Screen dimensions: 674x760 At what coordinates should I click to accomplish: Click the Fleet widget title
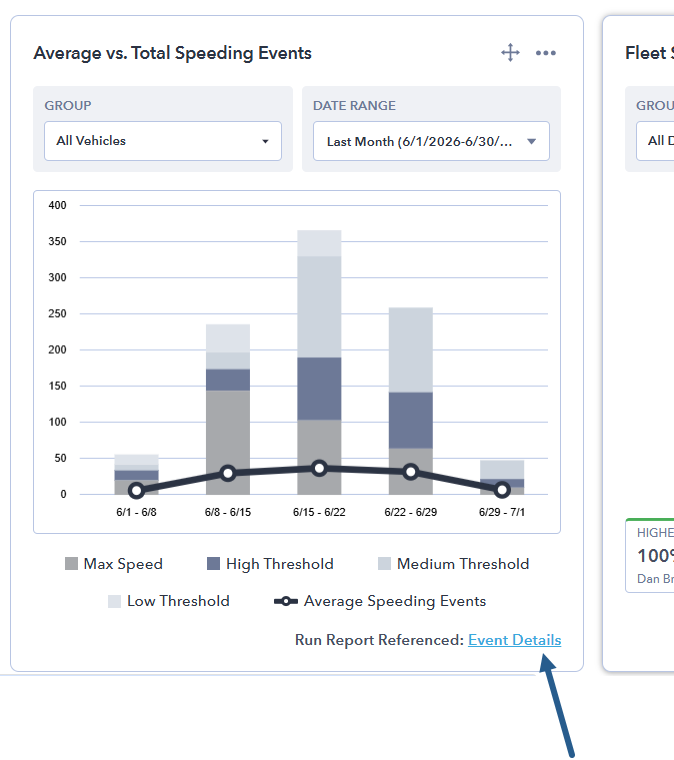pyautogui.click(x=649, y=53)
